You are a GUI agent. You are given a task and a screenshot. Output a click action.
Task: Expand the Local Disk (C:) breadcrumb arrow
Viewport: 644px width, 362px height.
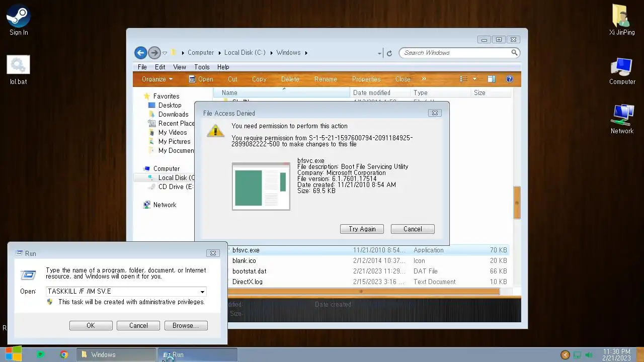[271, 53]
